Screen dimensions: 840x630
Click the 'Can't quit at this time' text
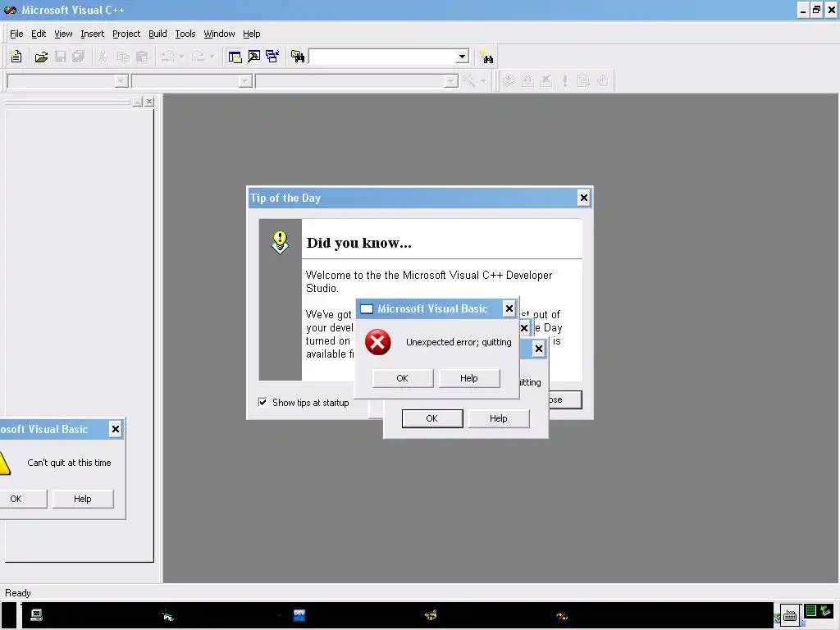coord(69,463)
